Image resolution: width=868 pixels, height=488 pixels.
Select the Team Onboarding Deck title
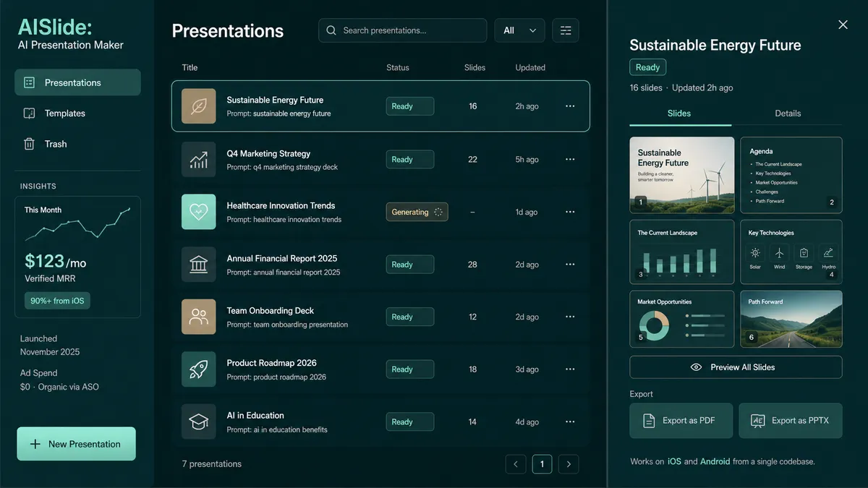coord(270,311)
